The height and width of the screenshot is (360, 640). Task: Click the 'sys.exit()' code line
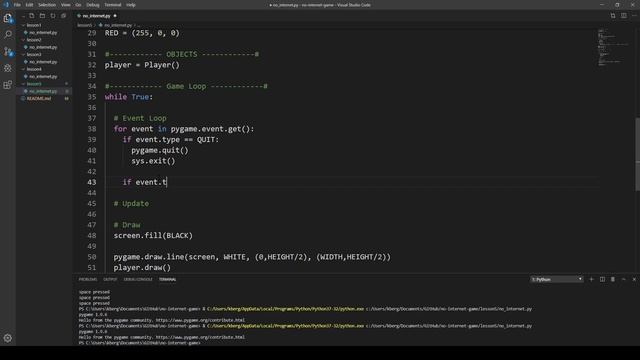pyautogui.click(x=153, y=161)
